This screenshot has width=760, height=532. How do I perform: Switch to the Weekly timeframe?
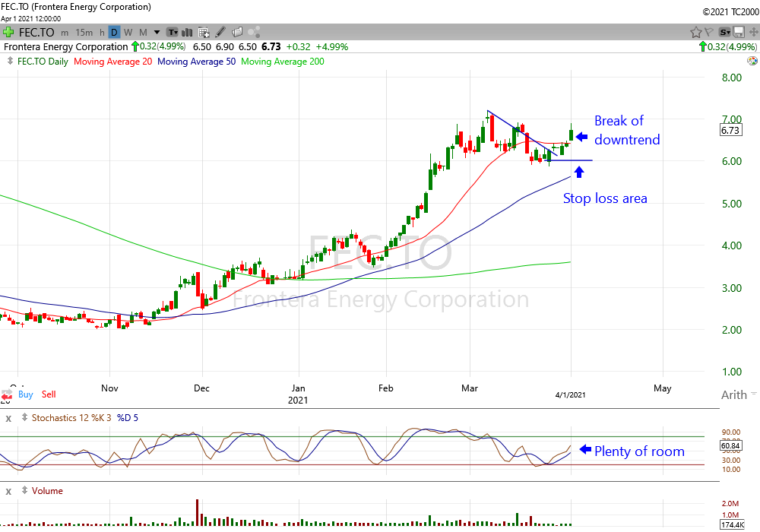pyautogui.click(x=128, y=33)
